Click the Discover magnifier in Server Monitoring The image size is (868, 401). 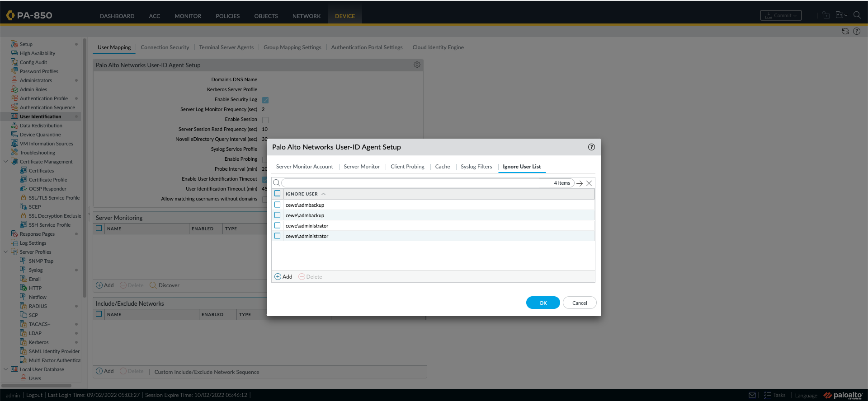[153, 285]
